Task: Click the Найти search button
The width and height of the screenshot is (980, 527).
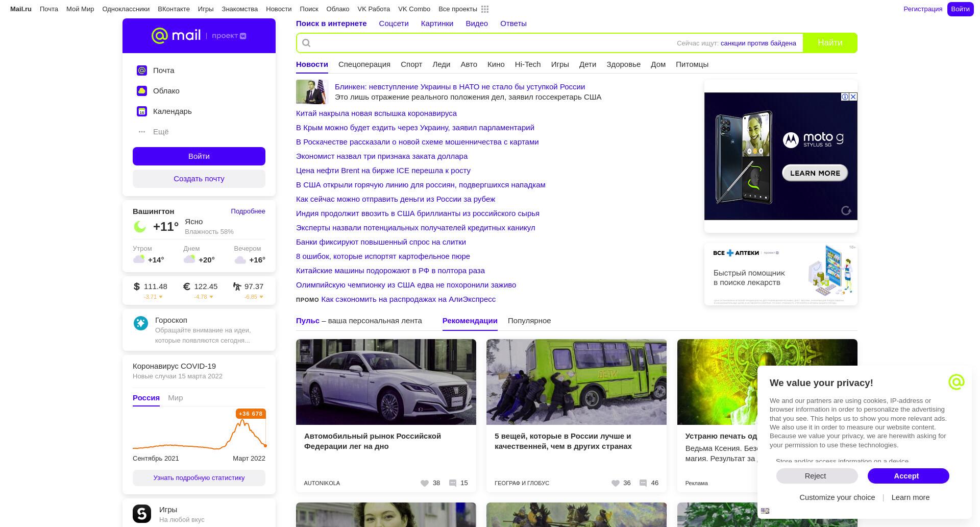Action: [830, 43]
